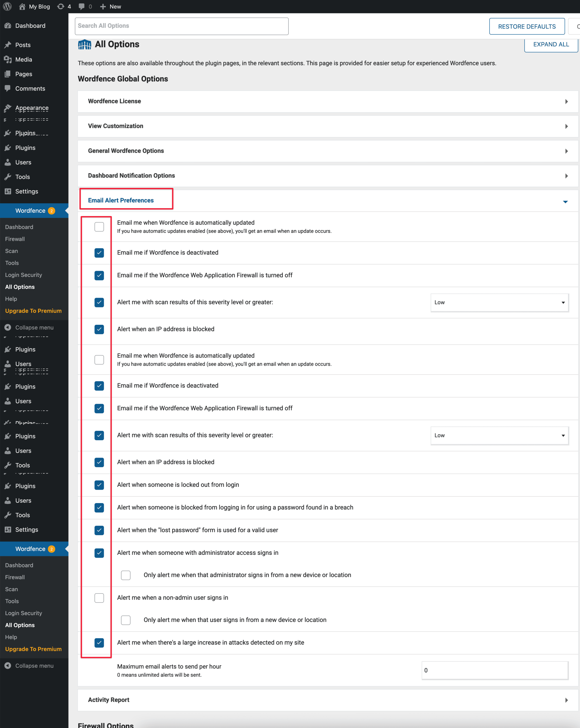Click the plus icon beside New
Screen dimensions: 580x728
pyautogui.click(x=103, y=7)
